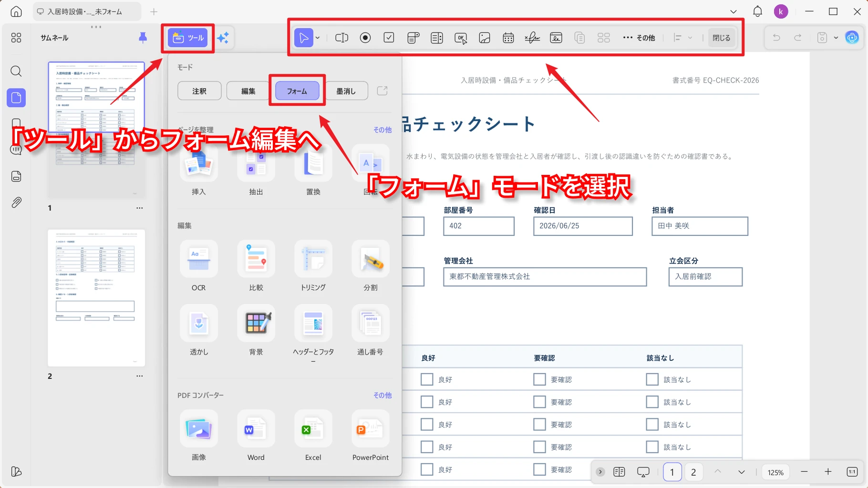Open the 比較 compare tool
This screenshot has width=868, height=488.
pos(256,266)
